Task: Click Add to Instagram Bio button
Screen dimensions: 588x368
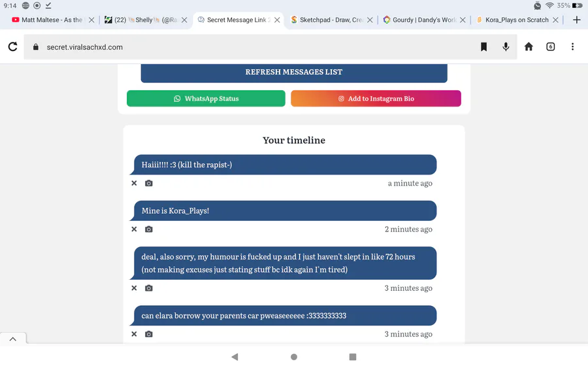Action: click(376, 99)
